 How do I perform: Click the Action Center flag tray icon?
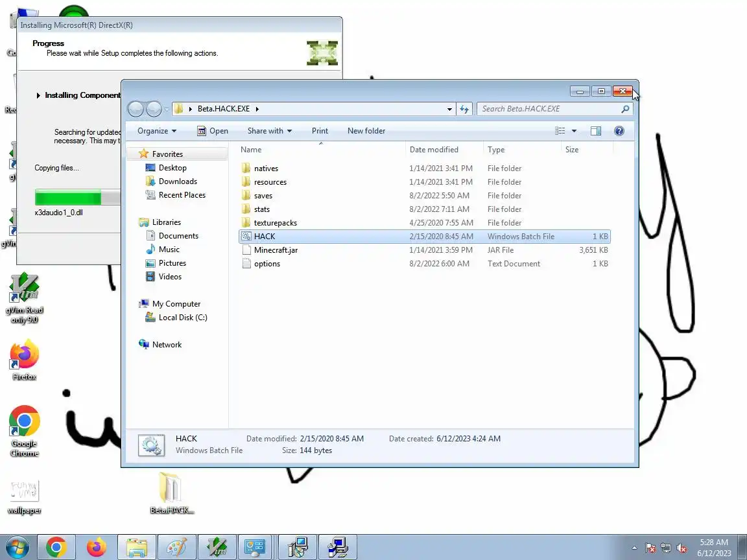click(650, 548)
